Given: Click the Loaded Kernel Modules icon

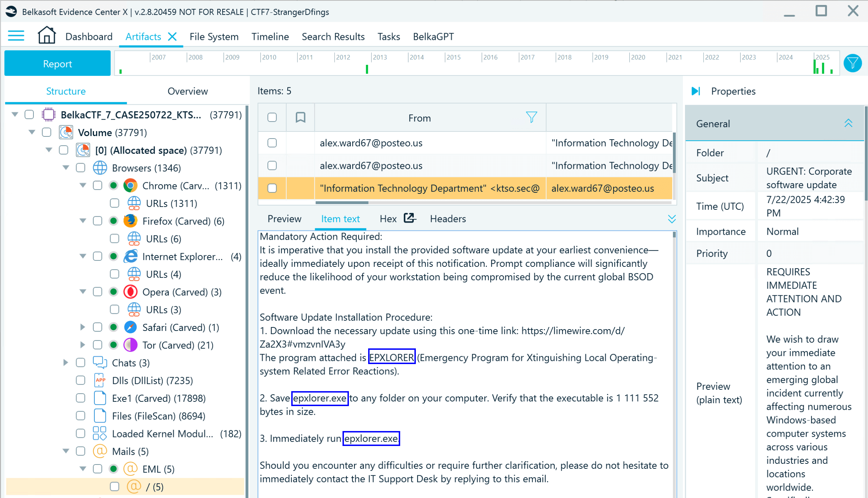Looking at the screenshot, I should [x=100, y=433].
